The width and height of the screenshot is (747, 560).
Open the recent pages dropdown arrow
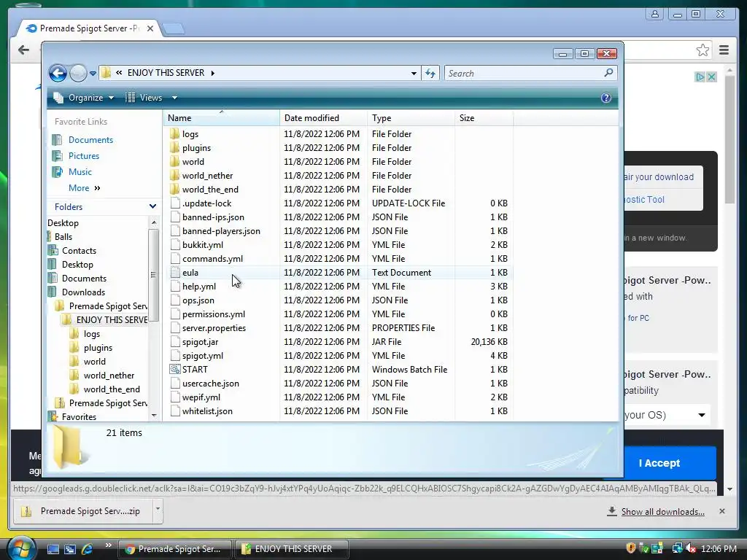click(93, 74)
